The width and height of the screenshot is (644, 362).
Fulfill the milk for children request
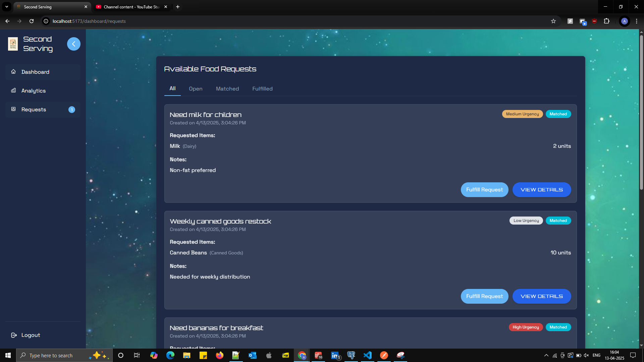(484, 190)
